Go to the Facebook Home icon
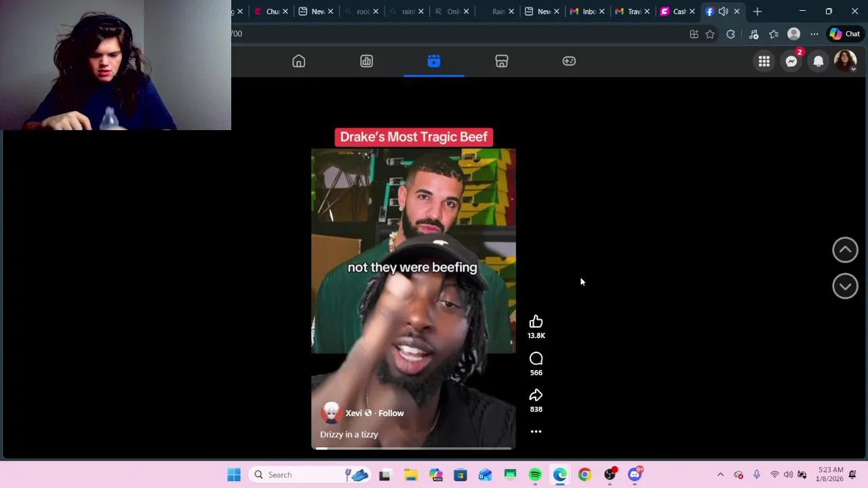868x488 pixels. click(298, 61)
